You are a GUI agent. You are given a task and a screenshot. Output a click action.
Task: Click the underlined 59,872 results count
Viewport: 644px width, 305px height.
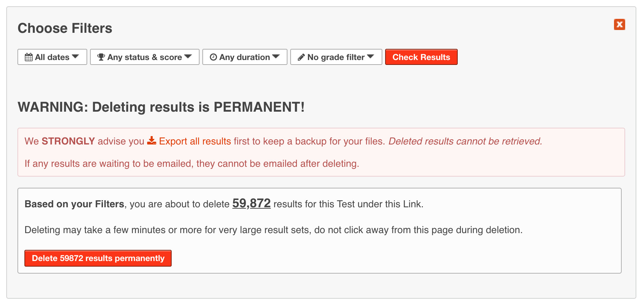pos(251,203)
